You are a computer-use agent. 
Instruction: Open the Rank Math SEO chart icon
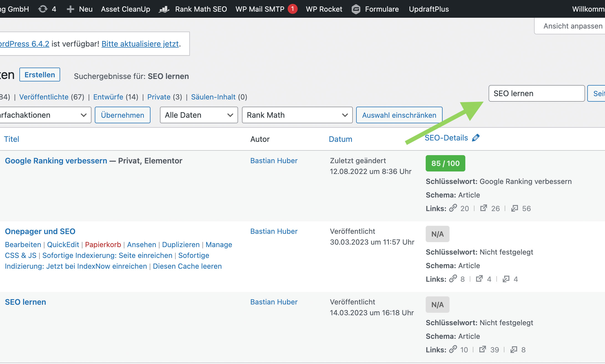tap(164, 9)
